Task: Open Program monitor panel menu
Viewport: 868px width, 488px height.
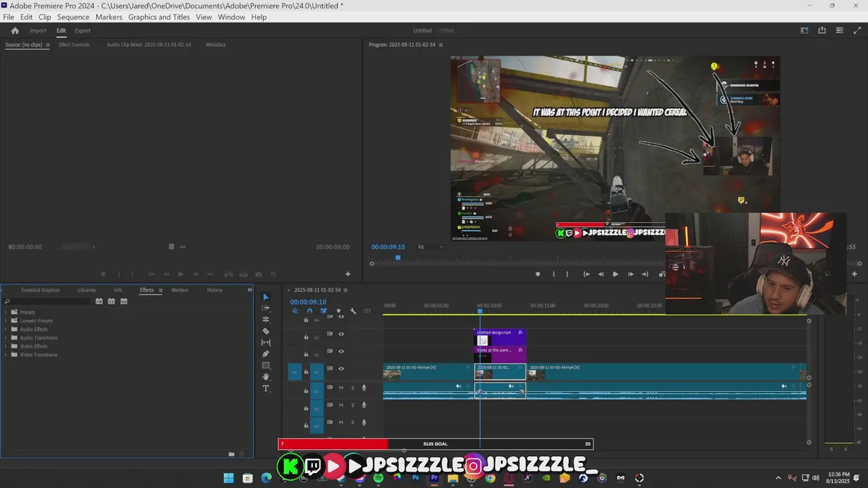Action: coord(441,45)
